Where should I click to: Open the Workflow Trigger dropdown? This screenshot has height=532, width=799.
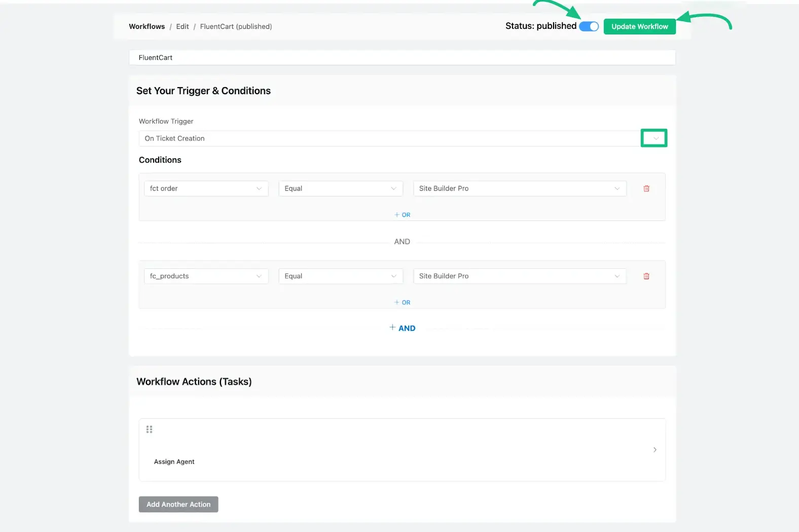coord(653,138)
